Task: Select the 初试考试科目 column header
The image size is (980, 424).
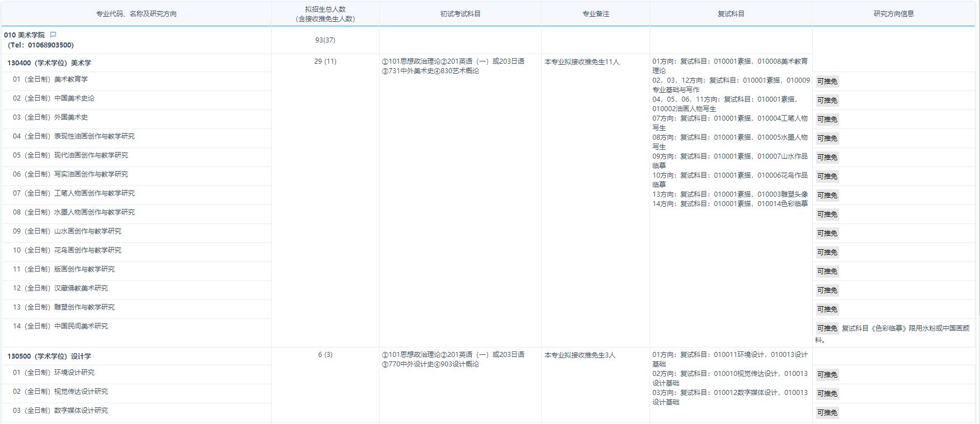Action: pyautogui.click(x=460, y=14)
